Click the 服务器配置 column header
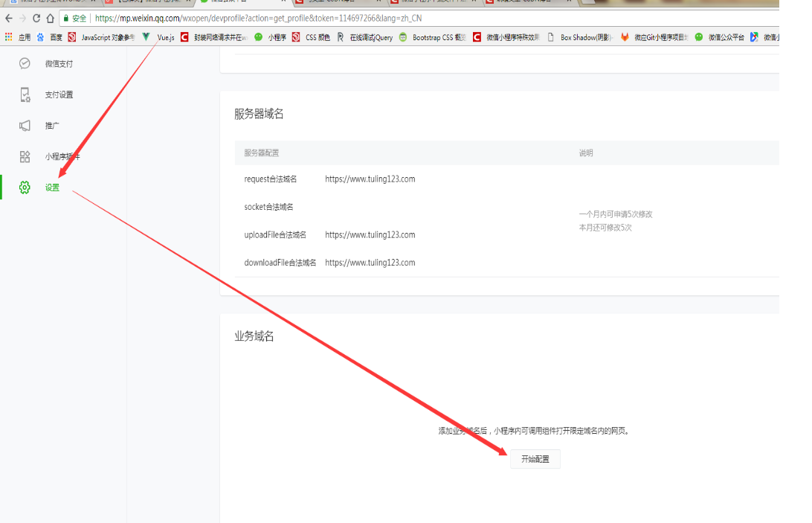The image size is (812, 523). pyautogui.click(x=262, y=153)
